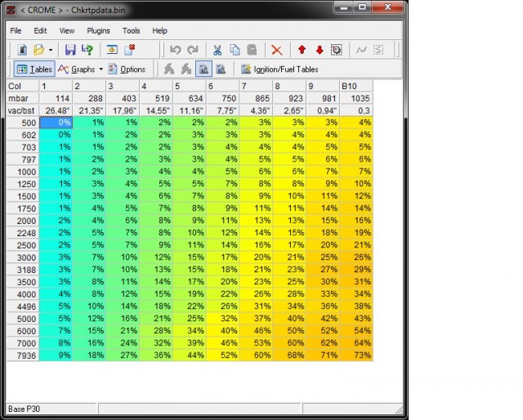
Task: Select the 9% cell in row 7936
Action: point(56,355)
